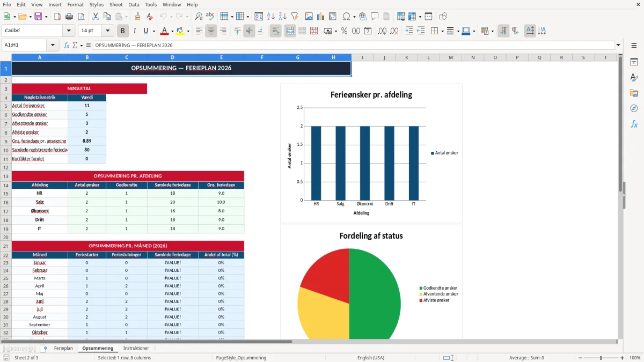Open the Format menu
Screen dimensions: 644x362
coord(75,4)
